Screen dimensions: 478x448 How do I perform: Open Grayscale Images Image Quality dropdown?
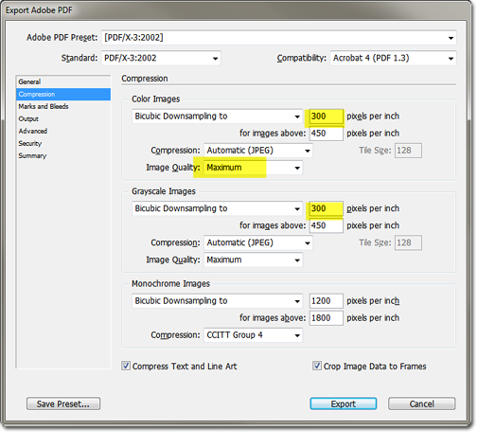pos(253,260)
